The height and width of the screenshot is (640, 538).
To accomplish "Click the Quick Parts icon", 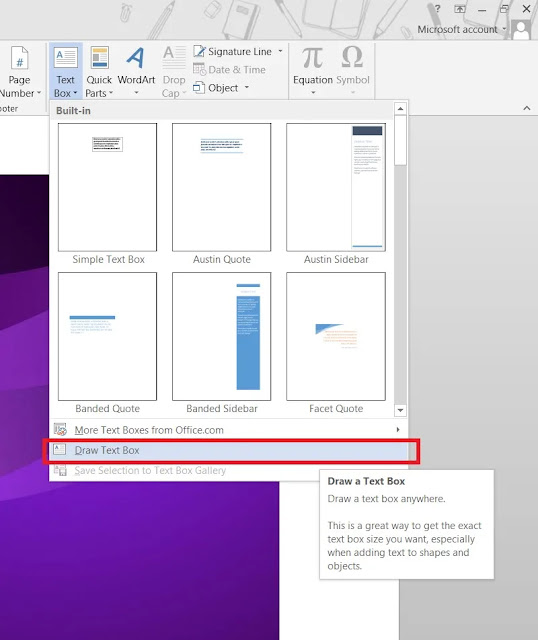I will [100, 57].
